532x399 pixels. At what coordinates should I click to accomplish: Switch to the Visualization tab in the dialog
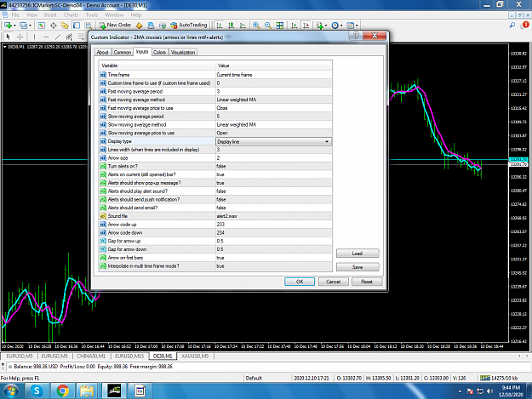coord(183,52)
